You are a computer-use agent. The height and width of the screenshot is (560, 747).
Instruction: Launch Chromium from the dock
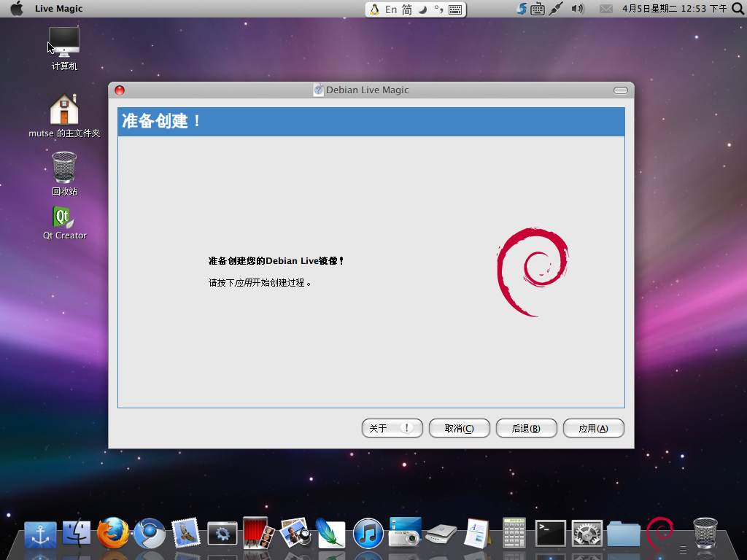(x=150, y=533)
